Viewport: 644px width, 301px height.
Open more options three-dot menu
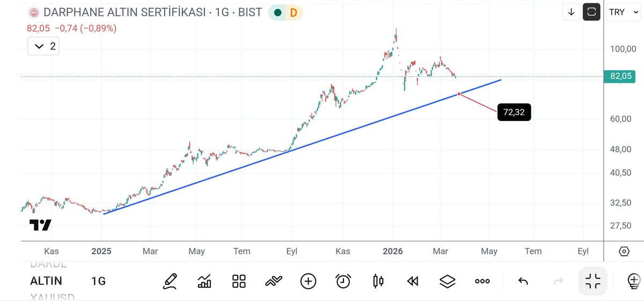click(x=482, y=281)
